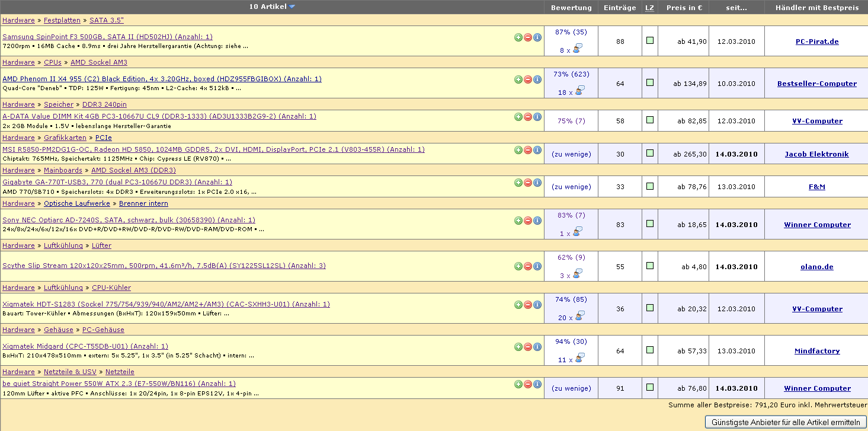Tick the LZ checkbox for A-DATA Value DIMM Kit

(650, 120)
